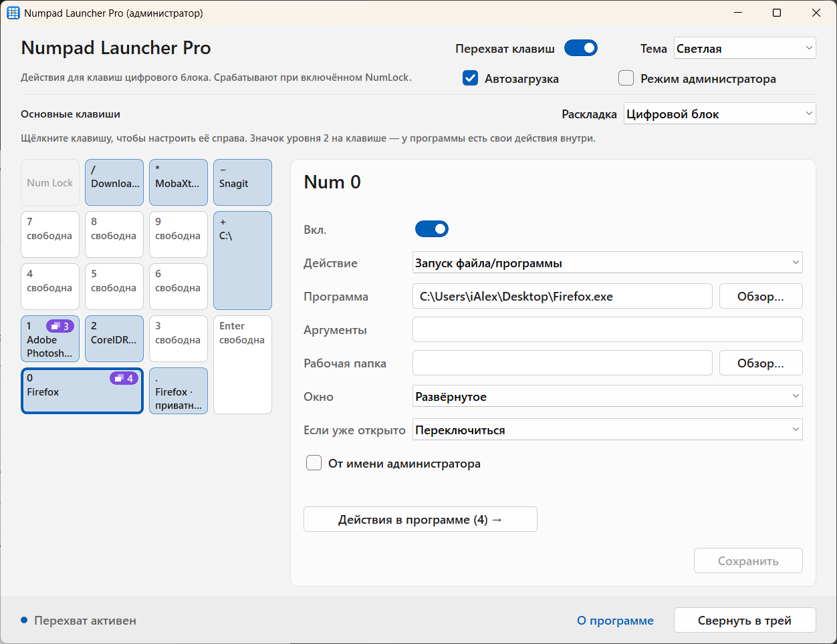Click the Рабочая папка input field

(562, 363)
